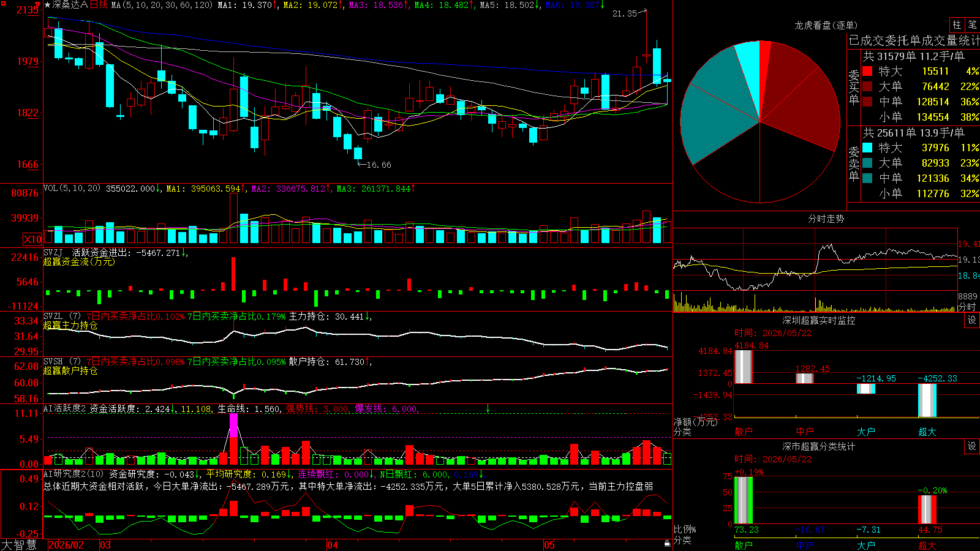
Task: Select the 笔 view button
Action: tap(972, 24)
